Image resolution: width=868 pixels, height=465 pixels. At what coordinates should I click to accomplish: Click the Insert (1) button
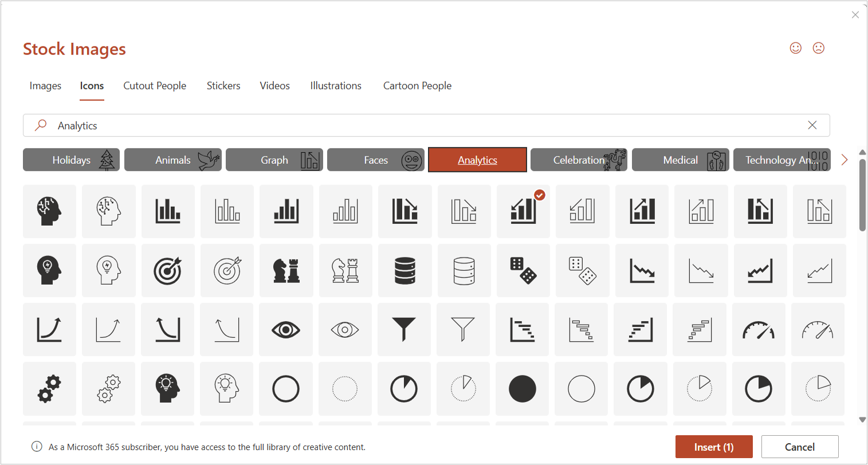(x=713, y=447)
